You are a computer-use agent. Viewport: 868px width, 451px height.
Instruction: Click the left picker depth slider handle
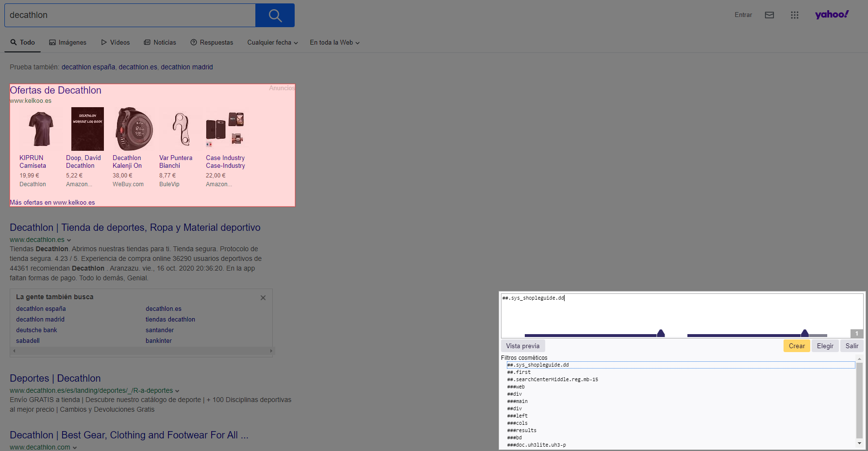point(661,333)
